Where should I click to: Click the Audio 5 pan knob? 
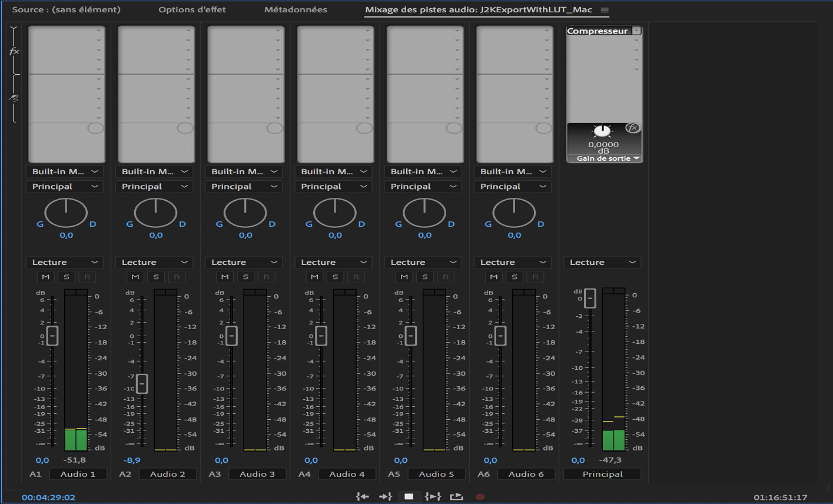(424, 213)
